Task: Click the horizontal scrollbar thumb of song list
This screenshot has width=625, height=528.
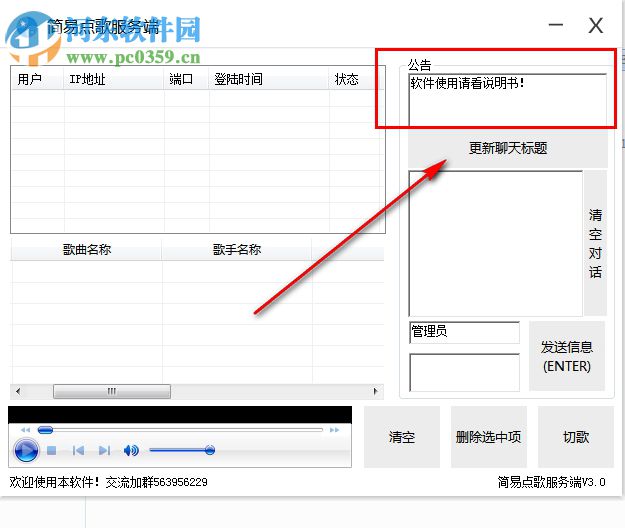Action: point(112,391)
